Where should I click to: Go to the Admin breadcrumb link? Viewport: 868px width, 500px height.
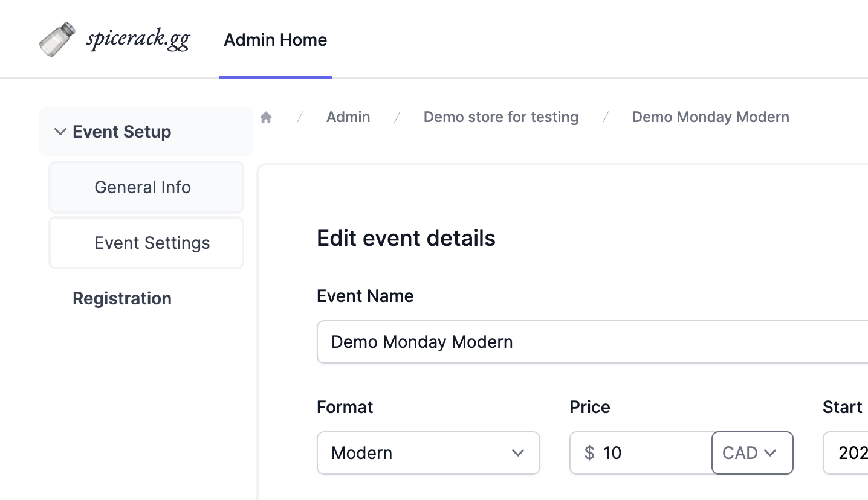click(x=348, y=117)
